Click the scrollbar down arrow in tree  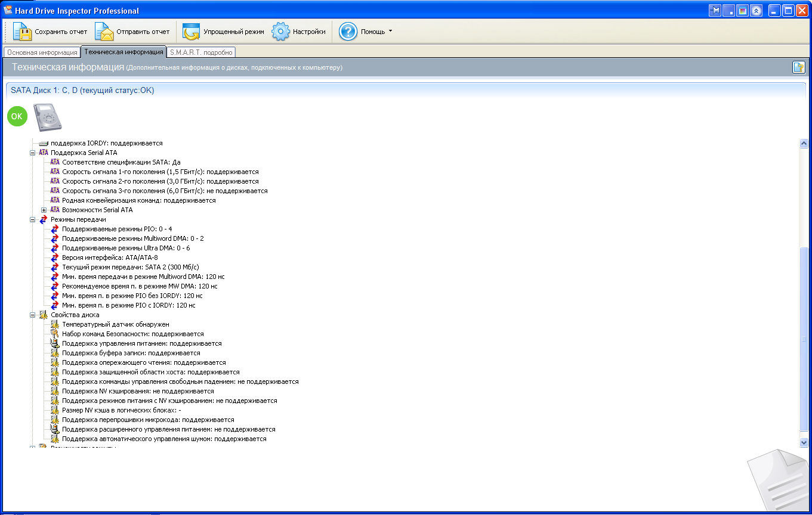click(803, 442)
